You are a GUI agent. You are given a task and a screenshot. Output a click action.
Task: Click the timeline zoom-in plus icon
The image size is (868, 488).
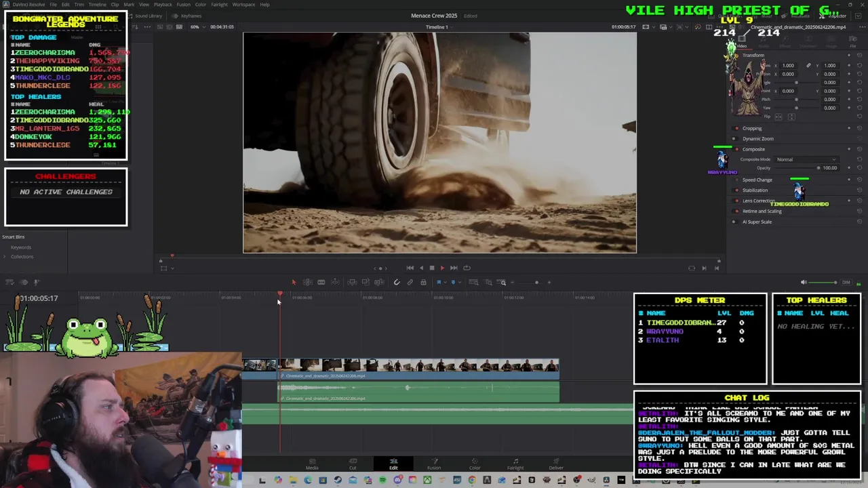tap(549, 282)
